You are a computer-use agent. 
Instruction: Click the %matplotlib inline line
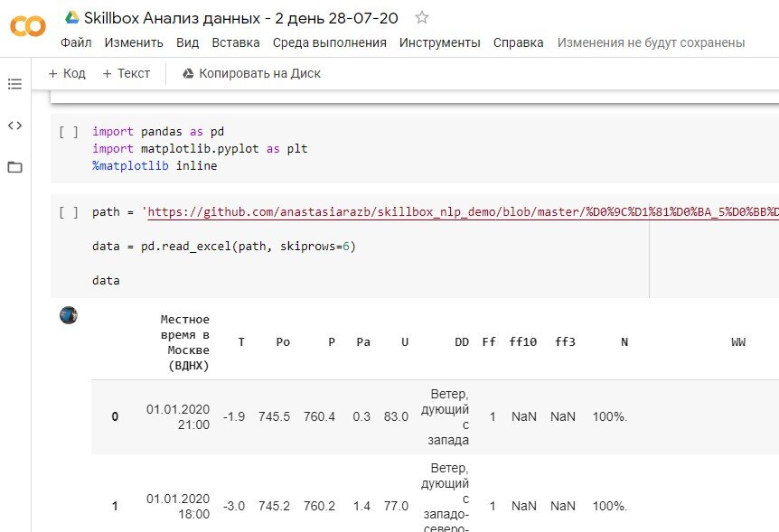pos(155,165)
